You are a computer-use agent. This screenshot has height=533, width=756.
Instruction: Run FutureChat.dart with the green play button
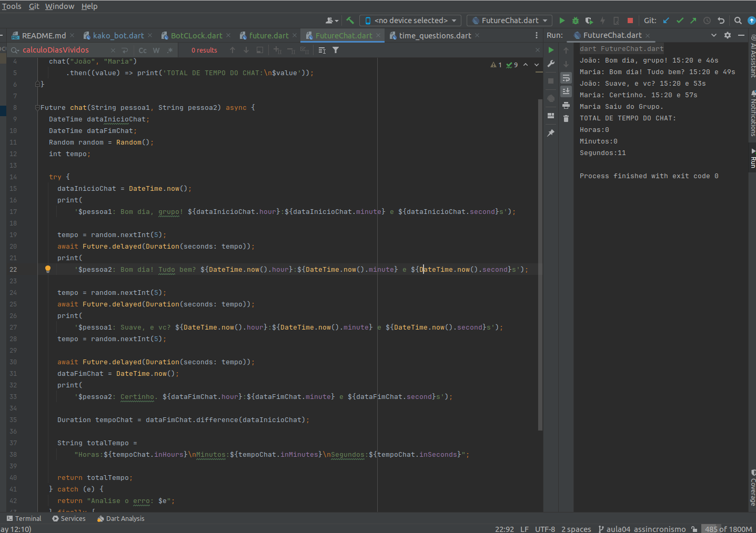pyautogui.click(x=562, y=20)
